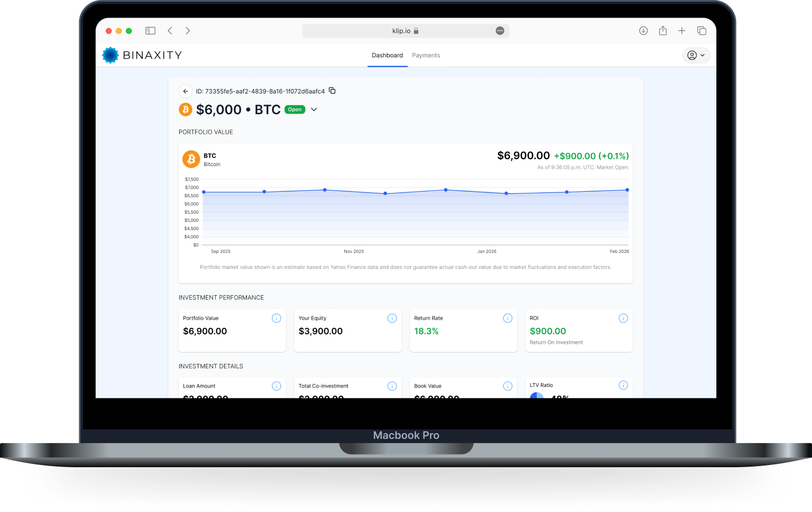Click the orange Bitcoin icon beside $6,000
The image size is (812, 512).
pos(186,110)
